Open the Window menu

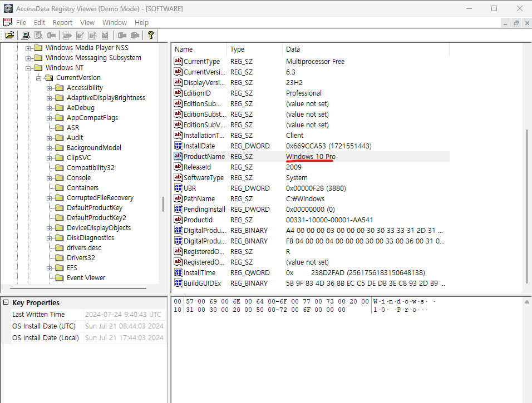[115, 22]
